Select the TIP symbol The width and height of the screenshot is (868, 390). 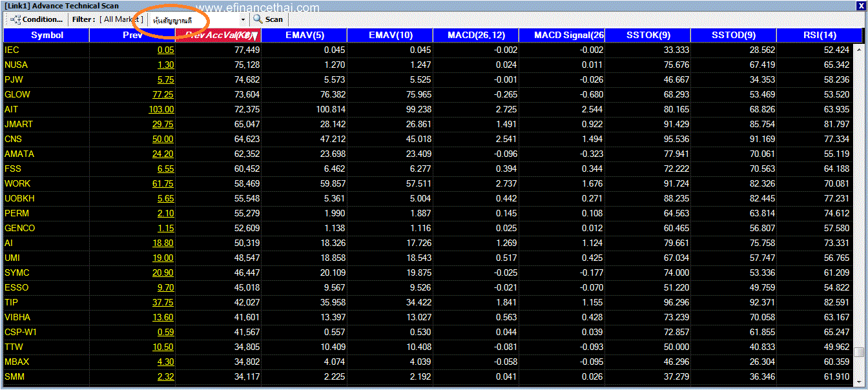pos(11,302)
